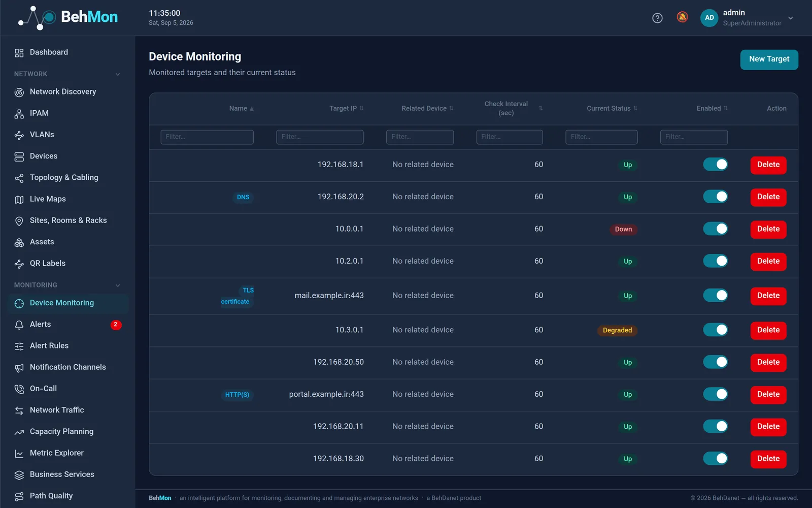This screenshot has height=508, width=812.
Task: Disable the portal.example.ir:443 target toggle
Action: tap(716, 394)
